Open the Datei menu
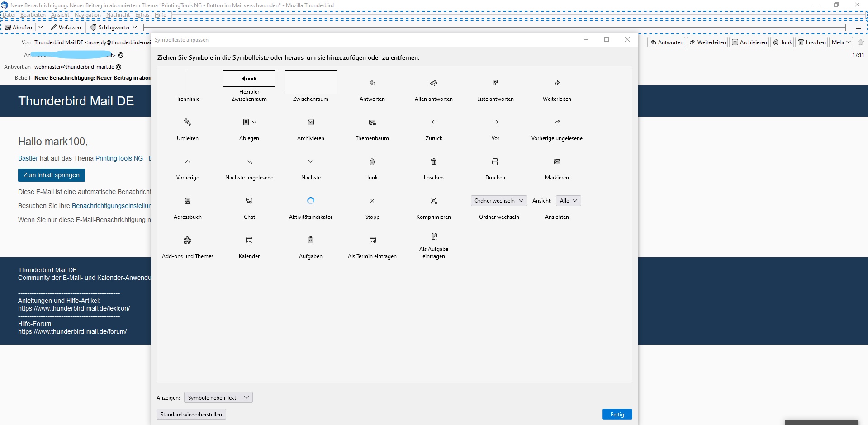 point(9,15)
